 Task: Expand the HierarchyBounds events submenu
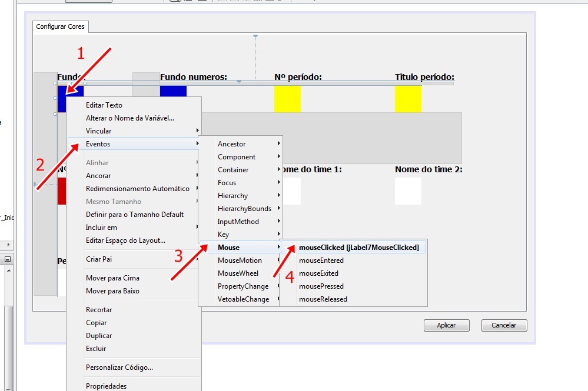(x=240, y=209)
